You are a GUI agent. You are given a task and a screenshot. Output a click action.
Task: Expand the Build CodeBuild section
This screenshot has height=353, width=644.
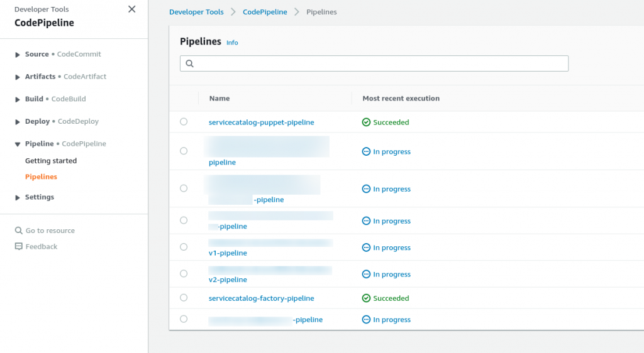[x=17, y=99]
